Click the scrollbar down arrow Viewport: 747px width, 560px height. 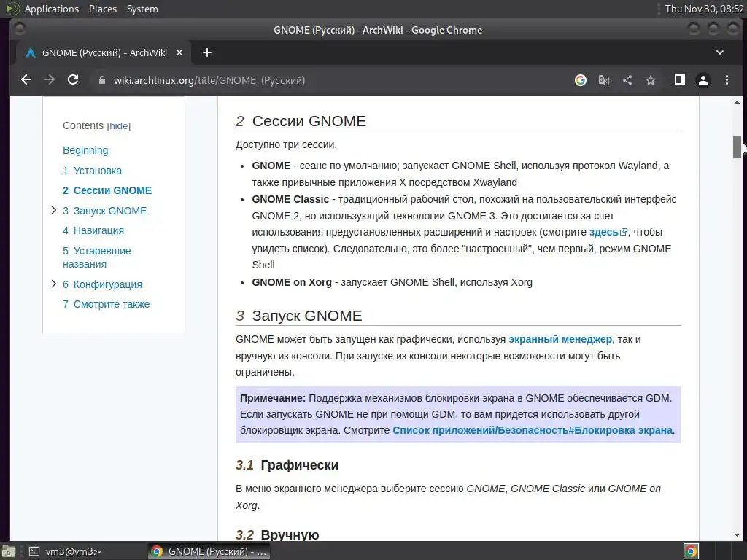(737, 535)
